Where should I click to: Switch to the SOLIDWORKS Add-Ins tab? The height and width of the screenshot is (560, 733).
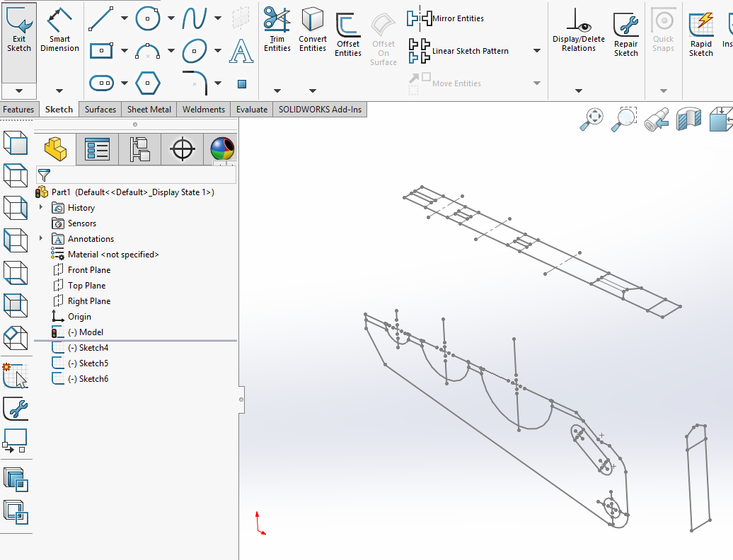[320, 110]
